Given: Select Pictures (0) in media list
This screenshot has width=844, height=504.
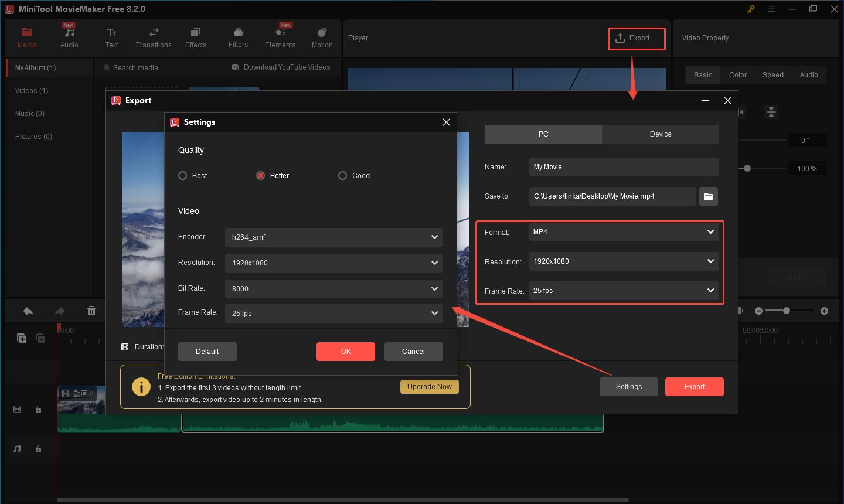Looking at the screenshot, I should click(50, 137).
